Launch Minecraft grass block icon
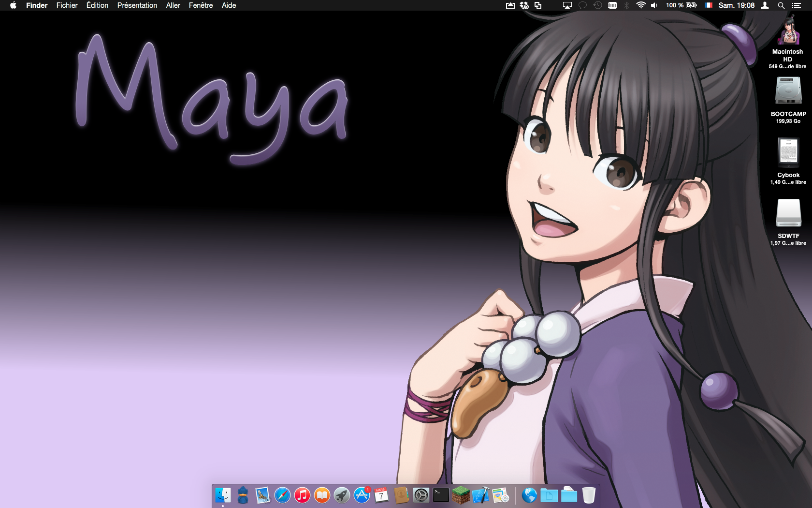812x508 pixels. [461, 495]
